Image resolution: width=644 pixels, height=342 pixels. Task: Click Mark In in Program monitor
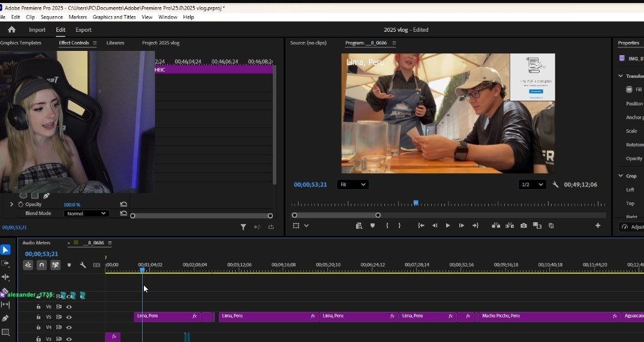pos(387,226)
